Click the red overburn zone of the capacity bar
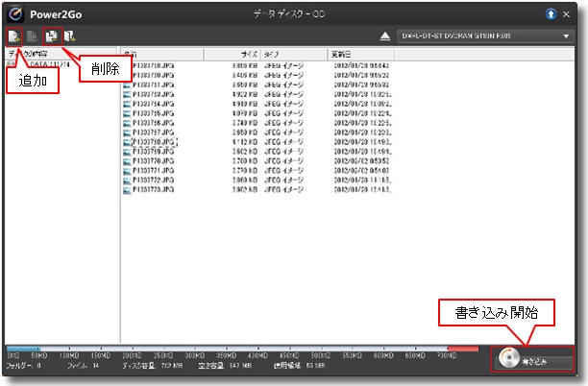This screenshot has width=588, height=386. (x=463, y=349)
